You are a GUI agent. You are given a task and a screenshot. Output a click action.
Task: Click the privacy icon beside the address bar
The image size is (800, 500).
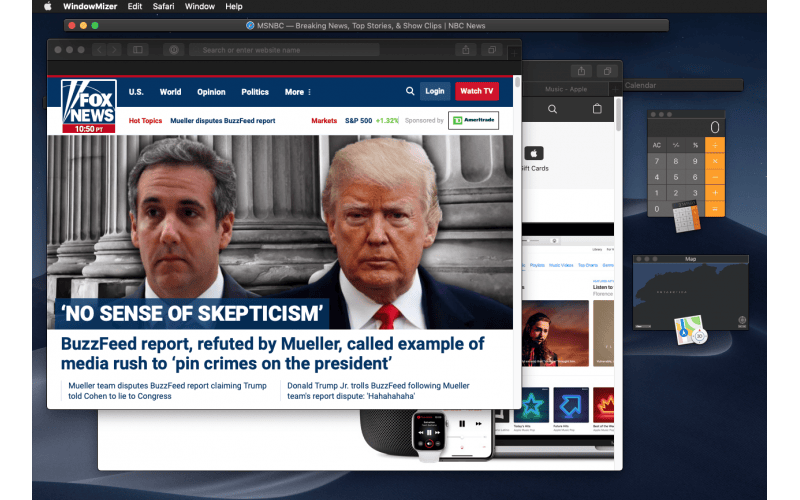pyautogui.click(x=173, y=49)
